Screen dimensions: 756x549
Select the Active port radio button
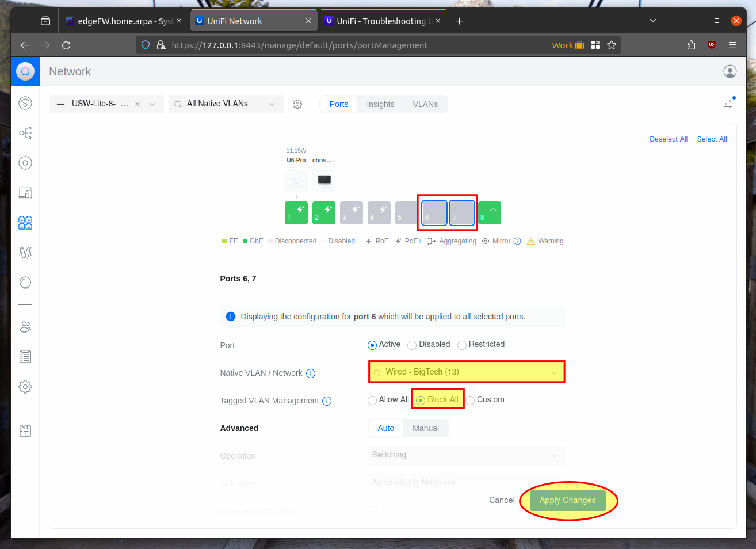click(x=372, y=345)
